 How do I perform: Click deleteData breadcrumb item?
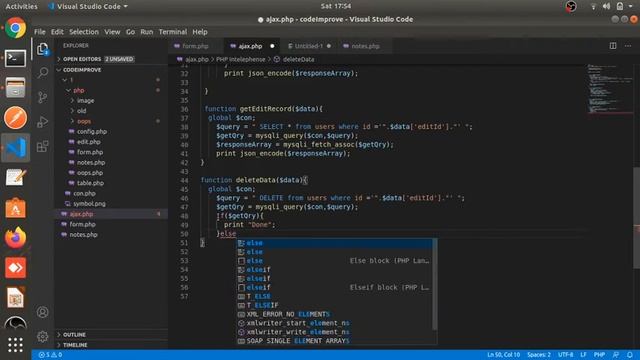point(298,59)
